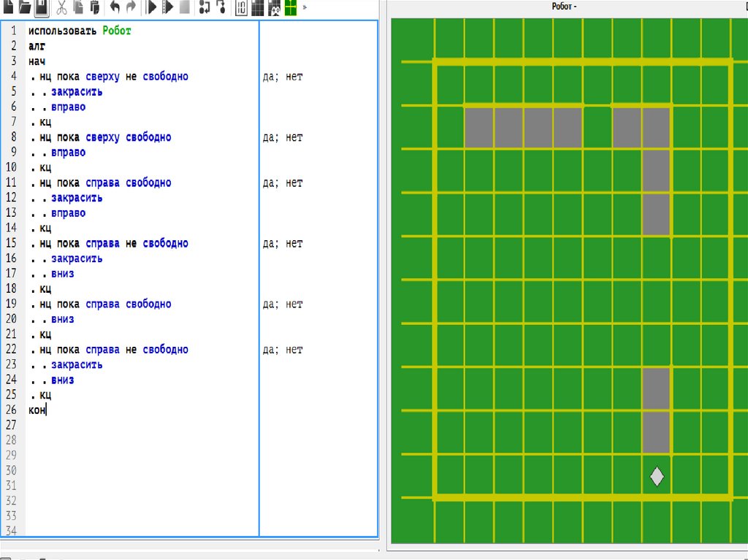Click line number 15 in the gutter
This screenshot has height=560, width=748.
click(x=12, y=243)
